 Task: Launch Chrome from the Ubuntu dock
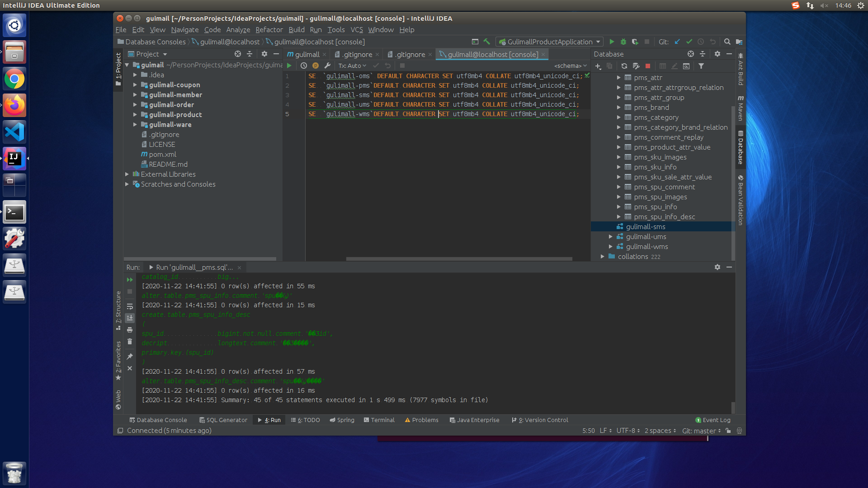(14, 80)
